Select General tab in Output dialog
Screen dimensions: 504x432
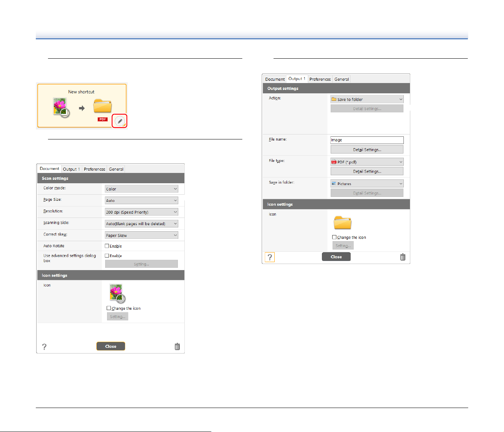pyautogui.click(x=341, y=79)
